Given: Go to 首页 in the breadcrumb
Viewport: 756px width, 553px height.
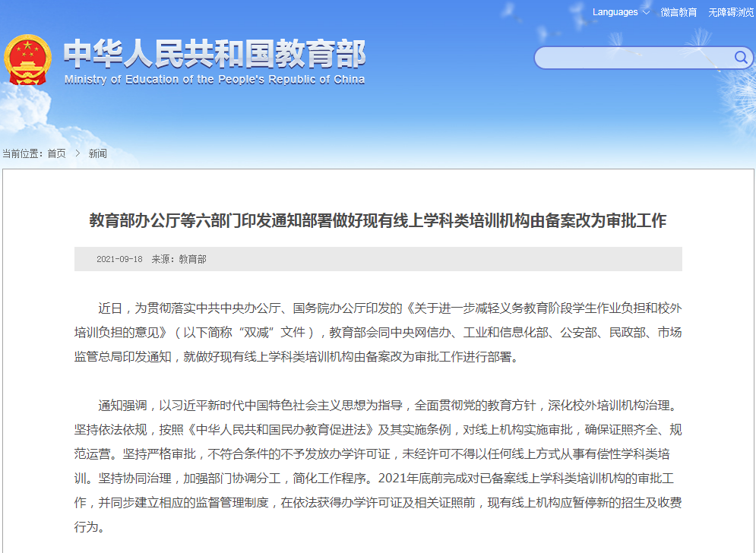Looking at the screenshot, I should coord(56,153).
